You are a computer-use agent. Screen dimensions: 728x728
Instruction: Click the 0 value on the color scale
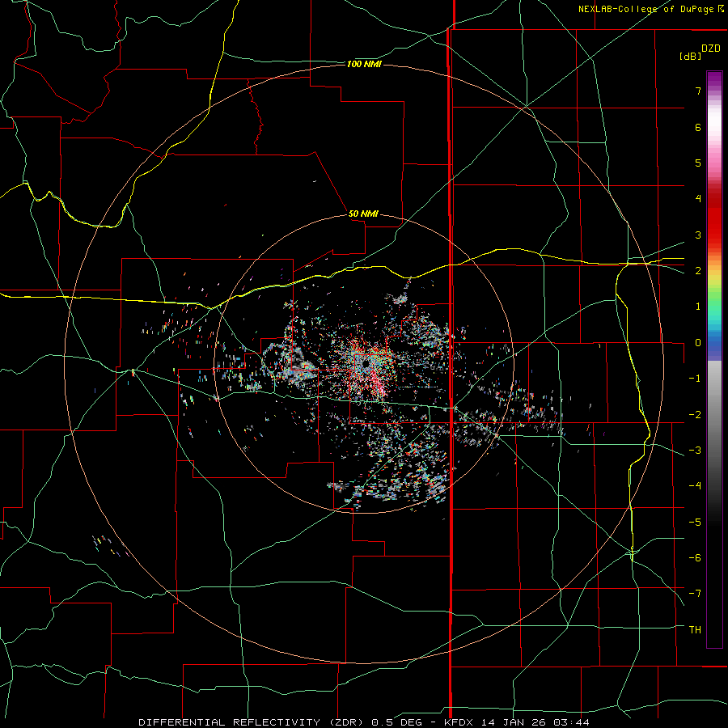click(698, 343)
